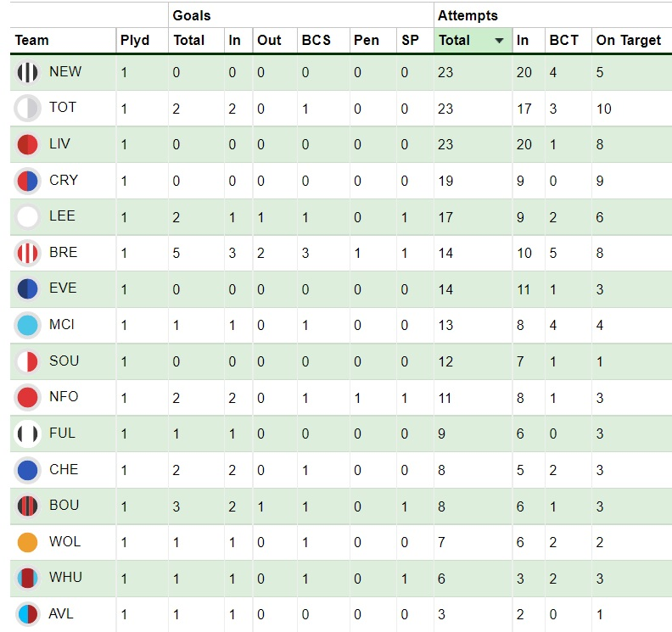Image resolution: width=672 pixels, height=632 pixels.
Task: Open the Attempts Total sort dropdown arrow
Action: (x=499, y=41)
